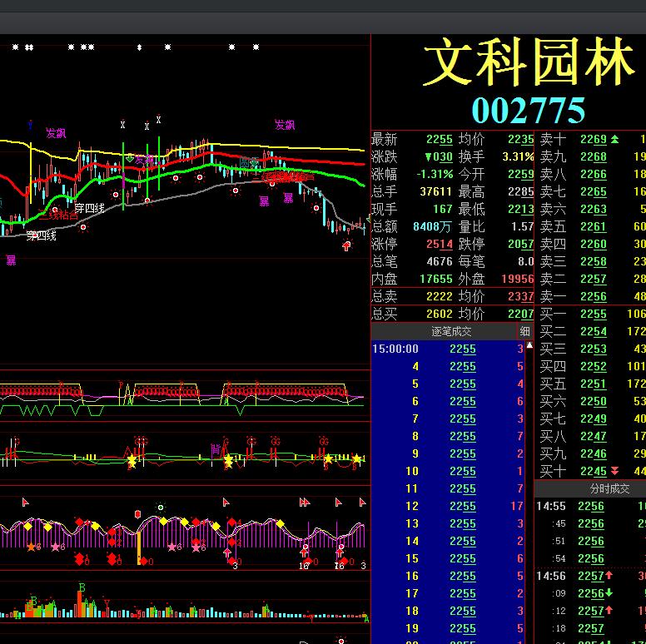This screenshot has width=646, height=644.
Task: Click the 换手 value 3.31%
Action: click(x=518, y=157)
